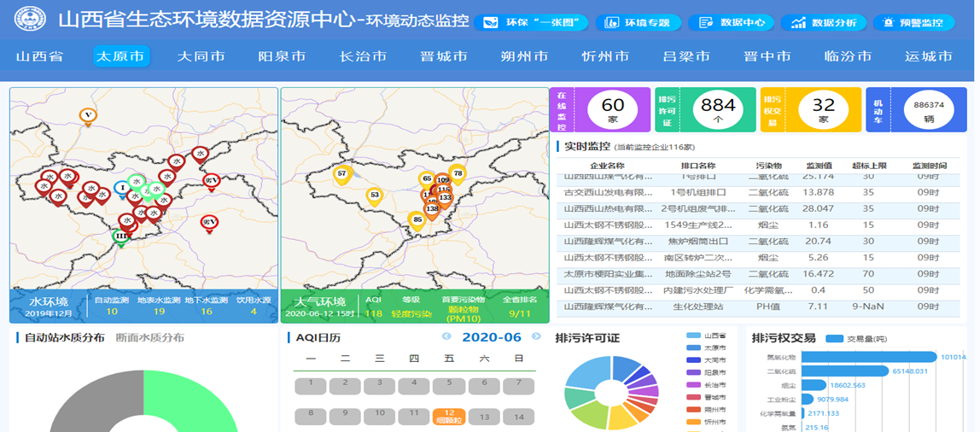Switch to the 大同市 city tab
Screen dimensions: 980x432
pyautogui.click(x=201, y=56)
